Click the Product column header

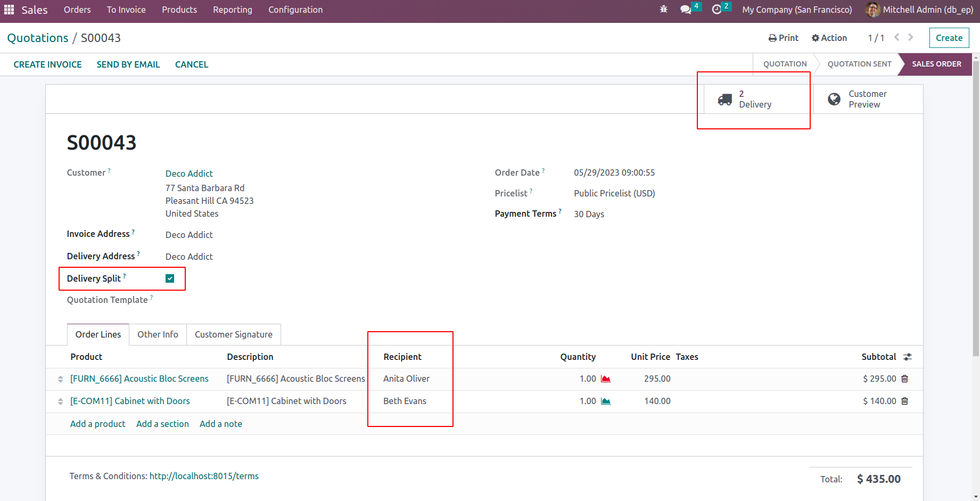86,357
